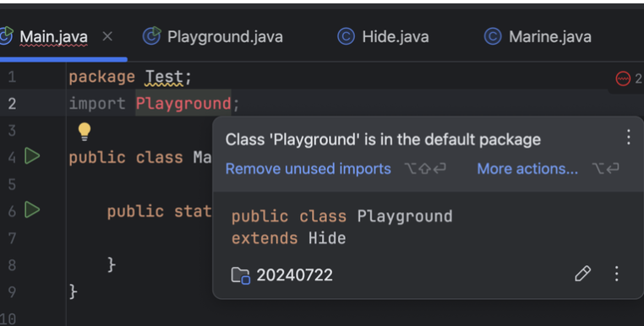Open the options menu next to the pencil icon

click(616, 274)
